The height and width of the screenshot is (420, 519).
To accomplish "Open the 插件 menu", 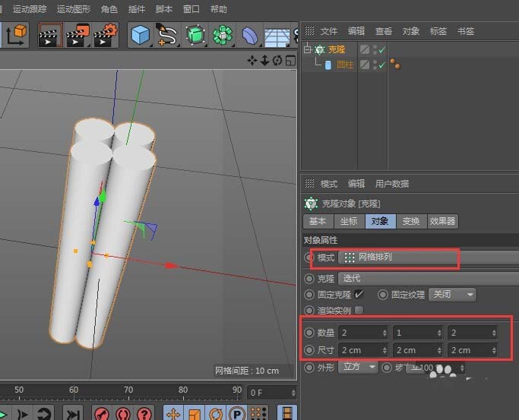I will [137, 9].
